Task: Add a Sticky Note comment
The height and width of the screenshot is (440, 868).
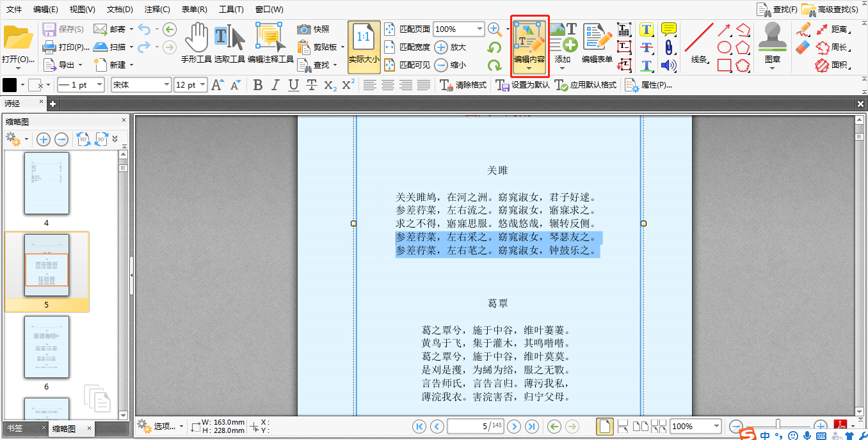Action: (669, 29)
